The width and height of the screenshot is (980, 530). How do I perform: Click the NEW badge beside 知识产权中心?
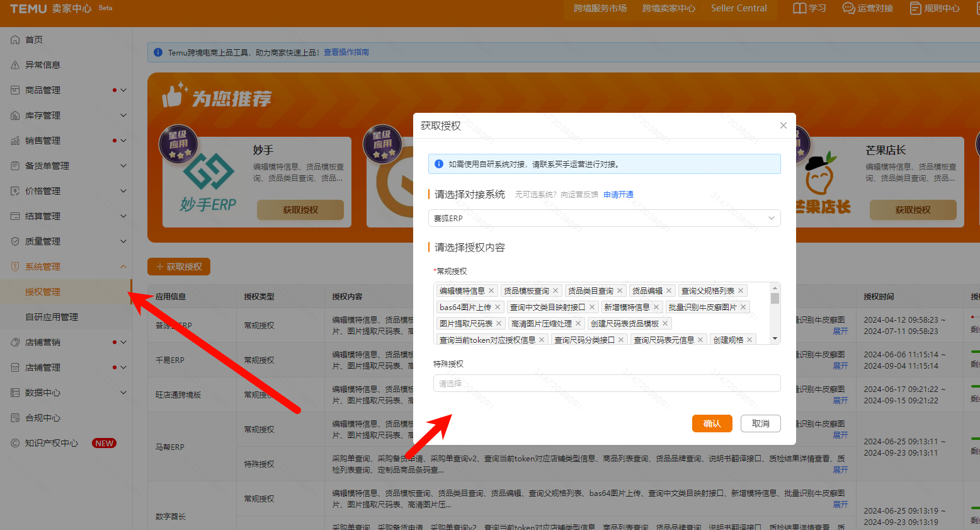coord(105,443)
